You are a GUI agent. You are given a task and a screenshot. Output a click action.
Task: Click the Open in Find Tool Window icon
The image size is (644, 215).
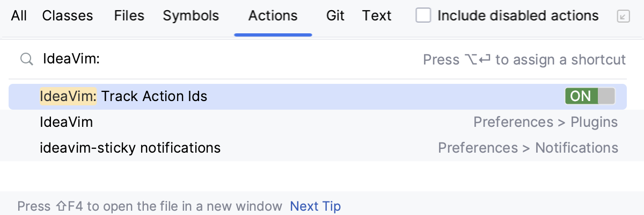624,16
